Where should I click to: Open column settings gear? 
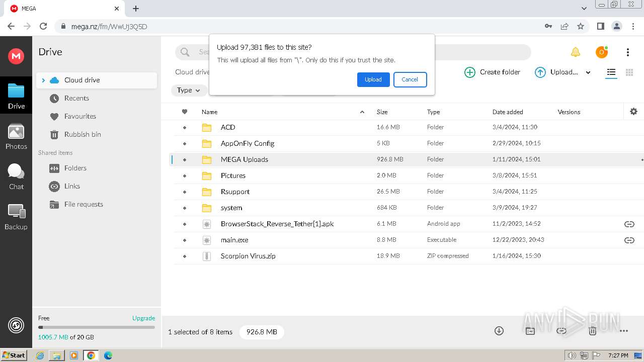coord(633,112)
